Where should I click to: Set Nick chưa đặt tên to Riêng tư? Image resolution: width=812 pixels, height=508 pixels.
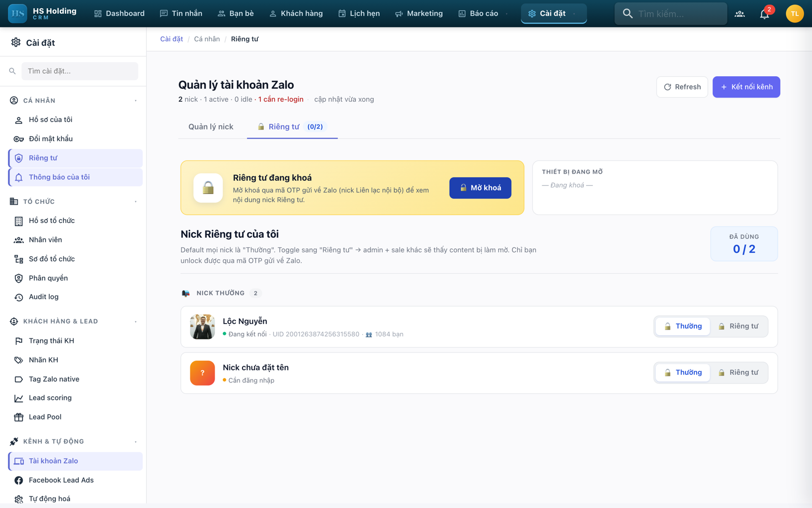coord(738,372)
